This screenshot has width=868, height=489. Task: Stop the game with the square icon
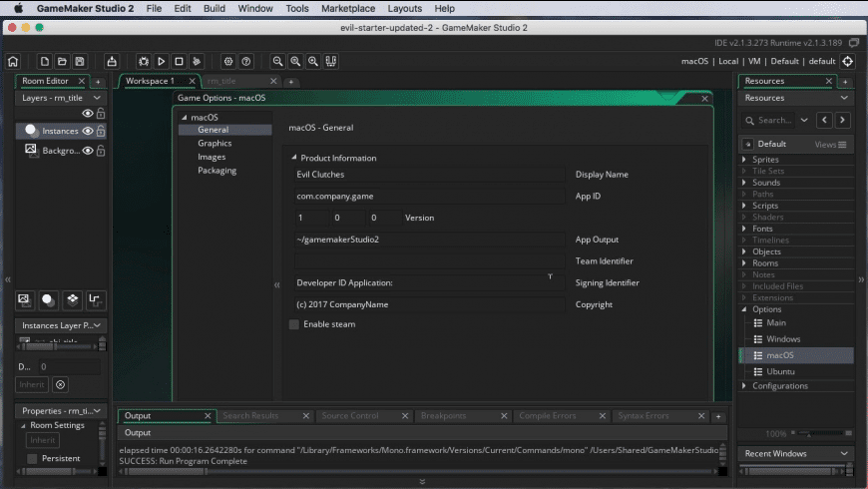pyautogui.click(x=179, y=62)
